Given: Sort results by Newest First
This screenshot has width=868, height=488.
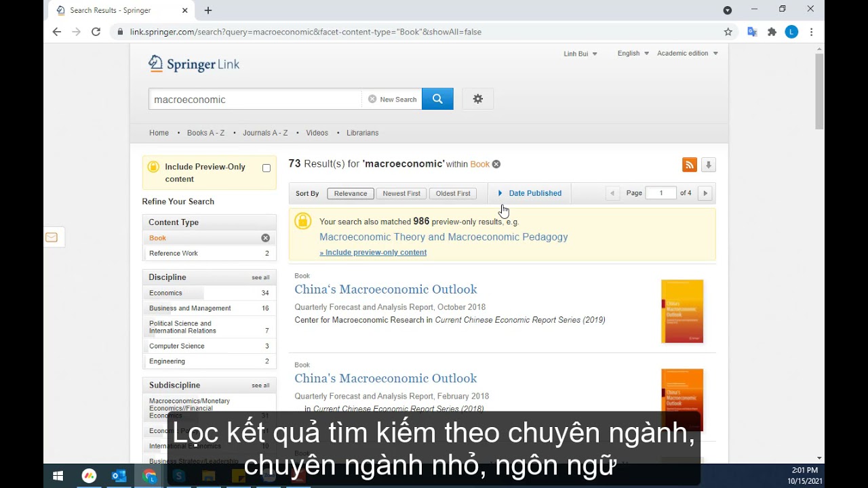Looking at the screenshot, I should (x=401, y=193).
